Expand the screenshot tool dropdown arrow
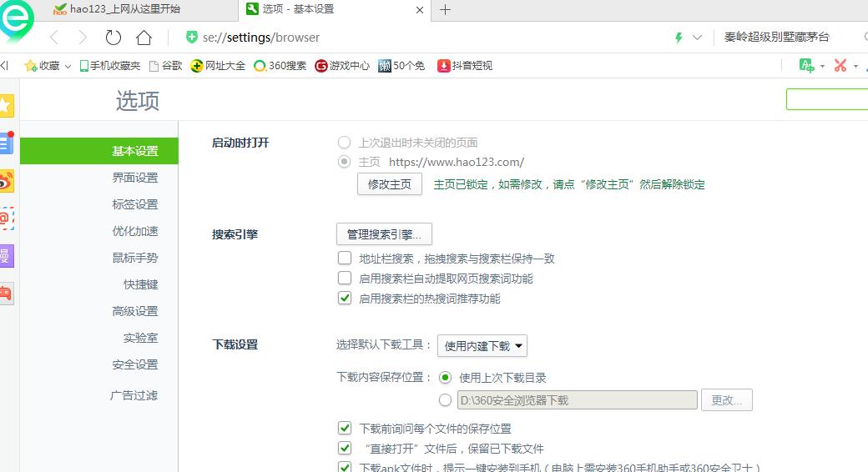This screenshot has width=868, height=472. 855,67
